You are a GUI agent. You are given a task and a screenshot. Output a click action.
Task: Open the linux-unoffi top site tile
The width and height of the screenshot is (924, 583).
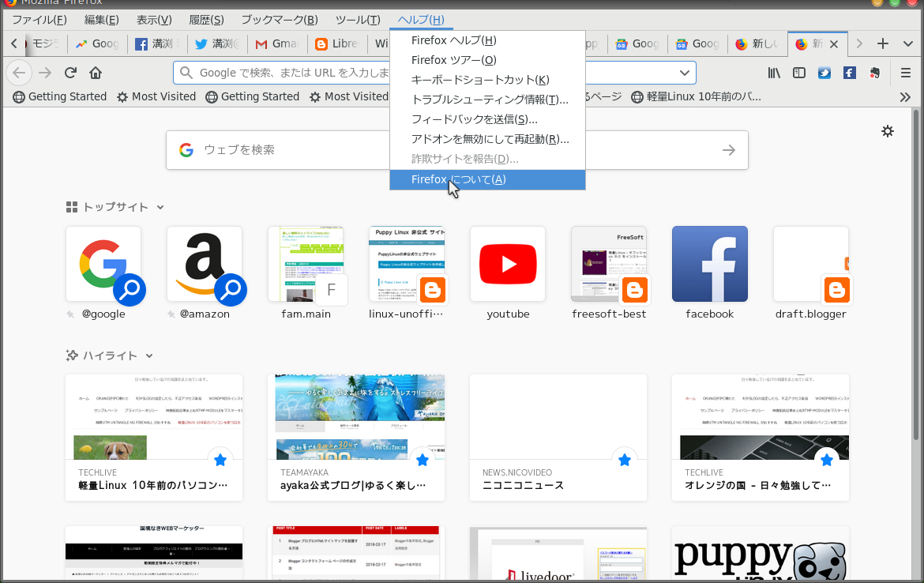click(407, 264)
